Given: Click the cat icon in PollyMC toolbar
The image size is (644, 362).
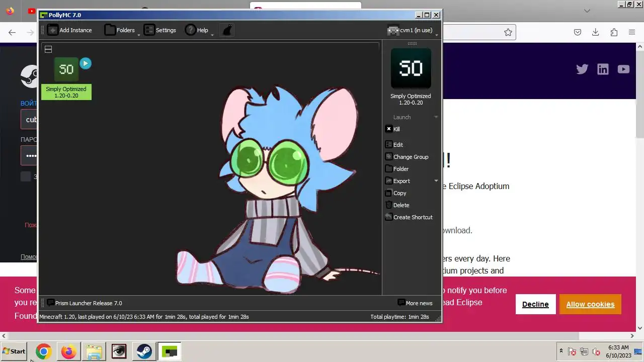Looking at the screenshot, I should tap(227, 30).
